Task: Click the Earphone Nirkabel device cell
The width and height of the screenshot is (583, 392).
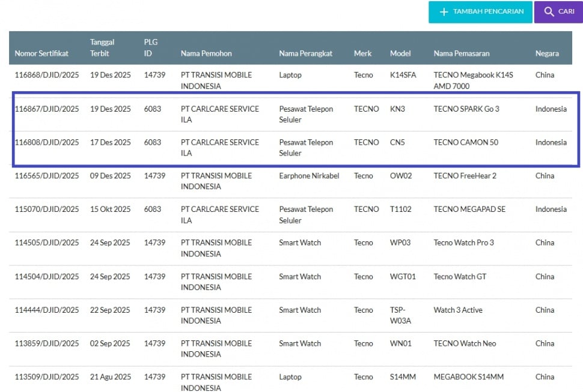Action: coord(309,176)
